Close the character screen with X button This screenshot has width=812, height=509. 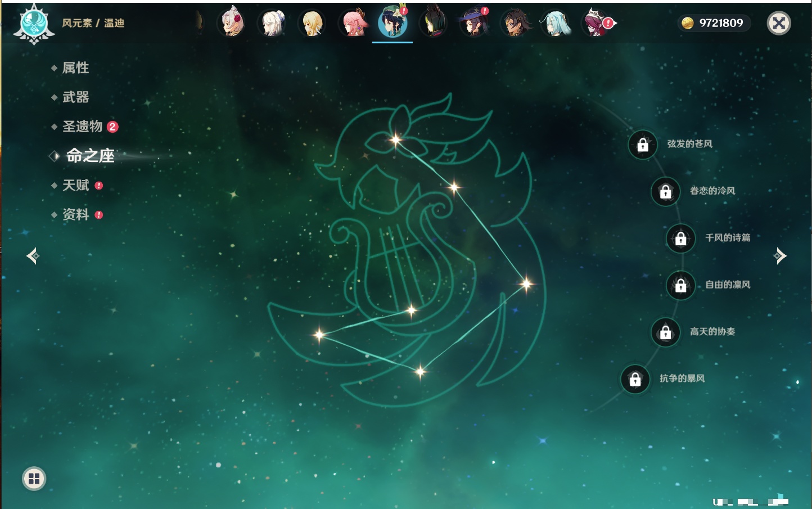coord(779,23)
